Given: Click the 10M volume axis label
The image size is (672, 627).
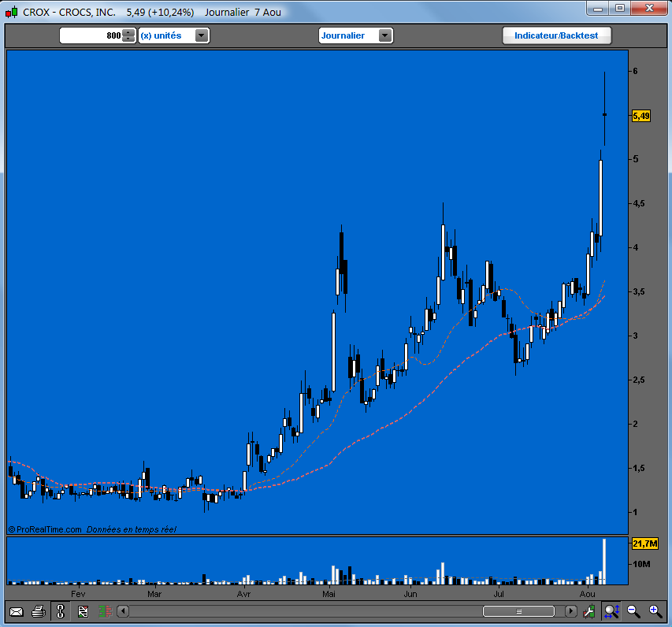Looking at the screenshot, I should (x=641, y=564).
